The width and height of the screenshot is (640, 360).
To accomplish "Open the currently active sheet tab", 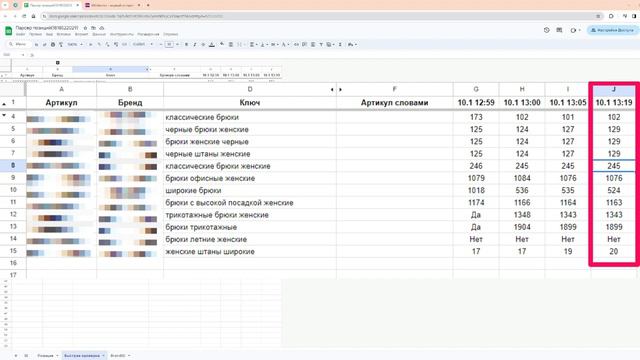I will point(84,356).
